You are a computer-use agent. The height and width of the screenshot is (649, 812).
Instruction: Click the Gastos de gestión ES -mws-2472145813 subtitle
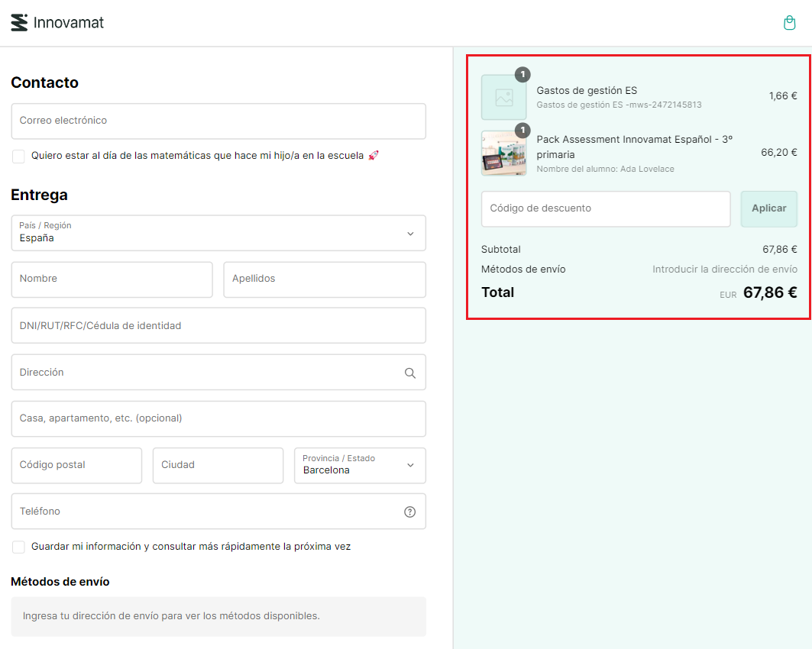pyautogui.click(x=619, y=105)
